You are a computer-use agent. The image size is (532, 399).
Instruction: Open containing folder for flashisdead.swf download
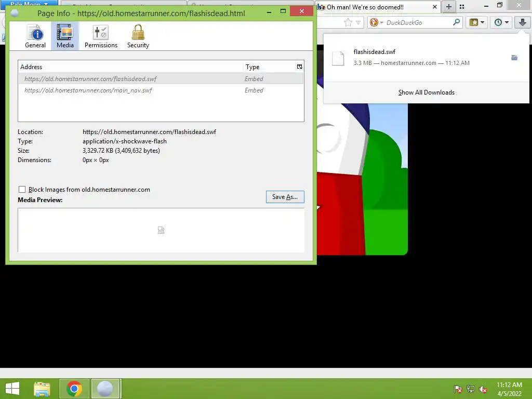click(x=514, y=58)
